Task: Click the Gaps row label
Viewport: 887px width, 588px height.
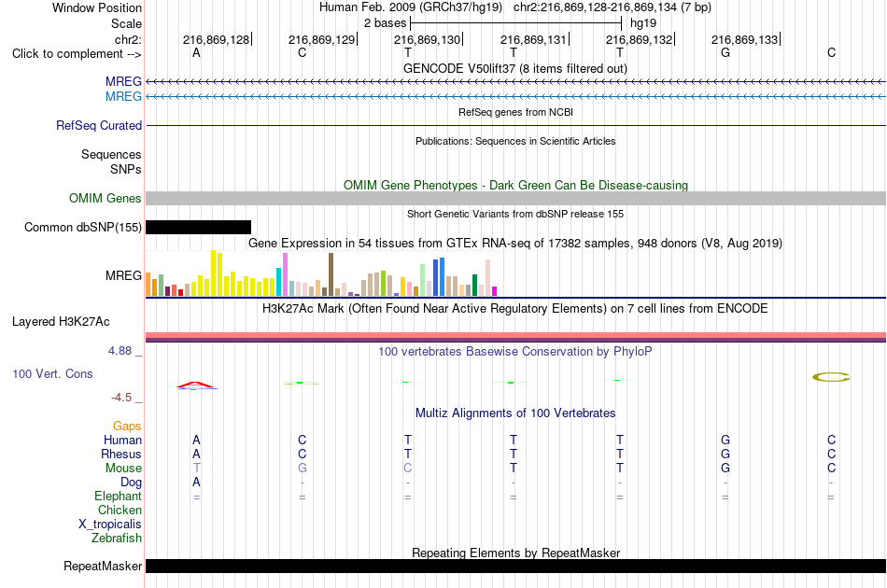Action: 127,426
